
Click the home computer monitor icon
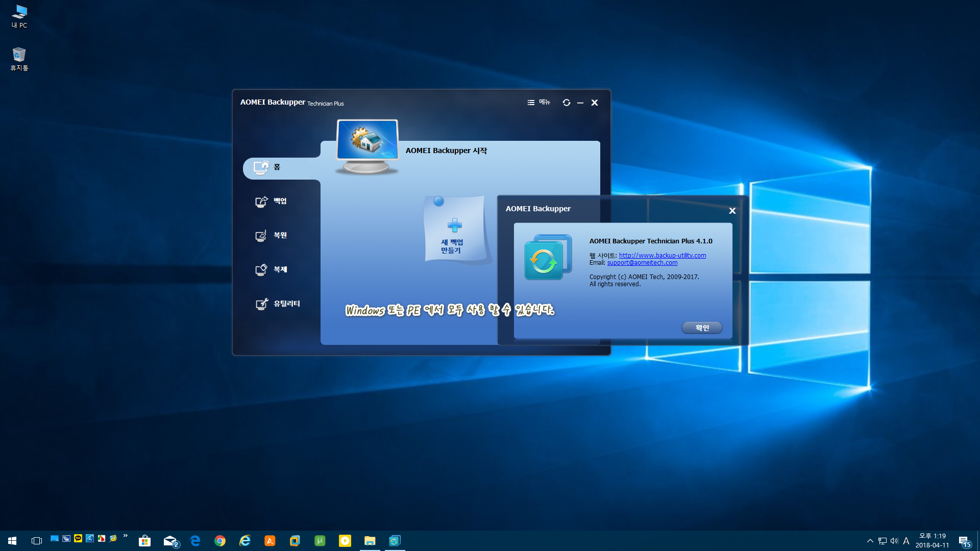[367, 146]
